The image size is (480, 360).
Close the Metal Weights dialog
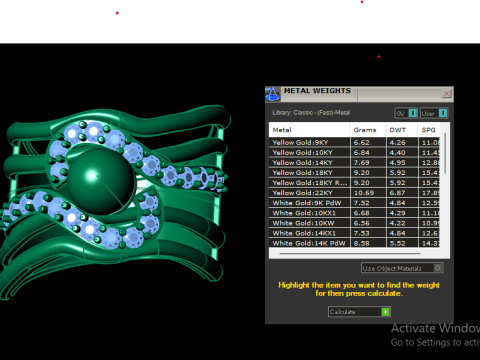click(447, 93)
